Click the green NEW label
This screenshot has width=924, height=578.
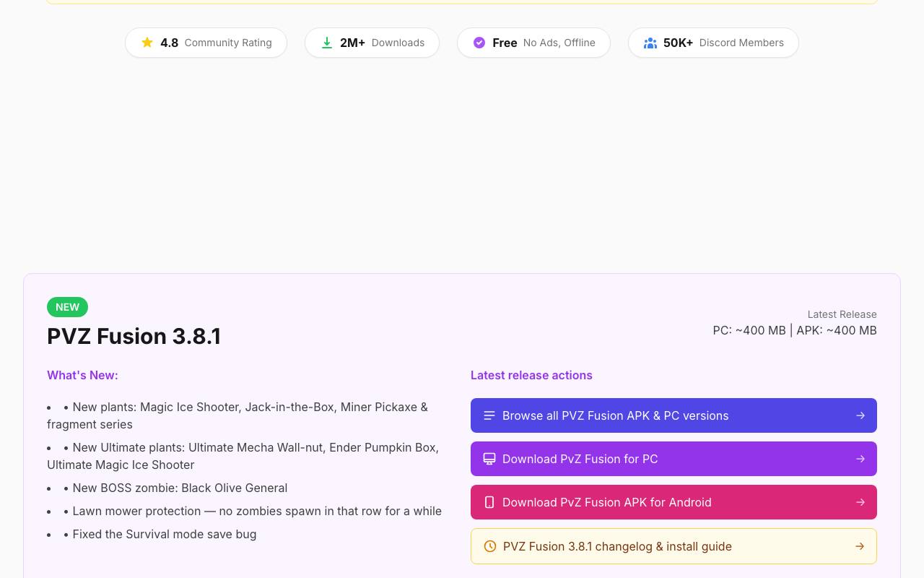(67, 307)
